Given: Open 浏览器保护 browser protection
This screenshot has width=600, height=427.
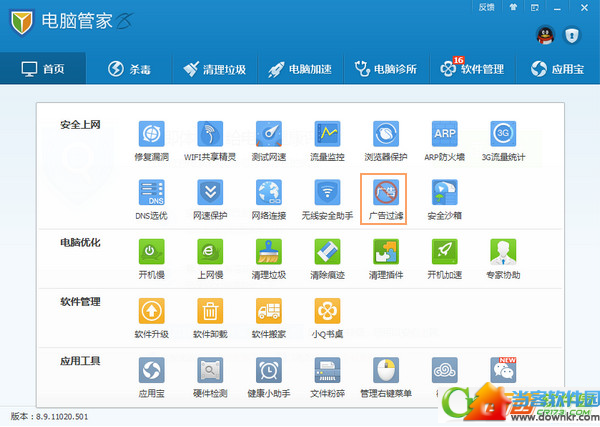Looking at the screenshot, I should tap(386, 141).
